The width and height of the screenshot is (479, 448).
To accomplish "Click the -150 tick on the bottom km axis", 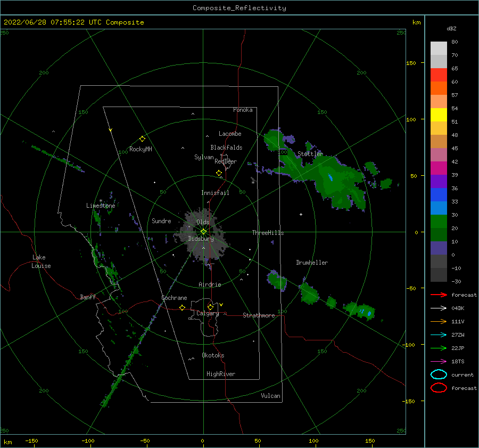I will [31, 441].
